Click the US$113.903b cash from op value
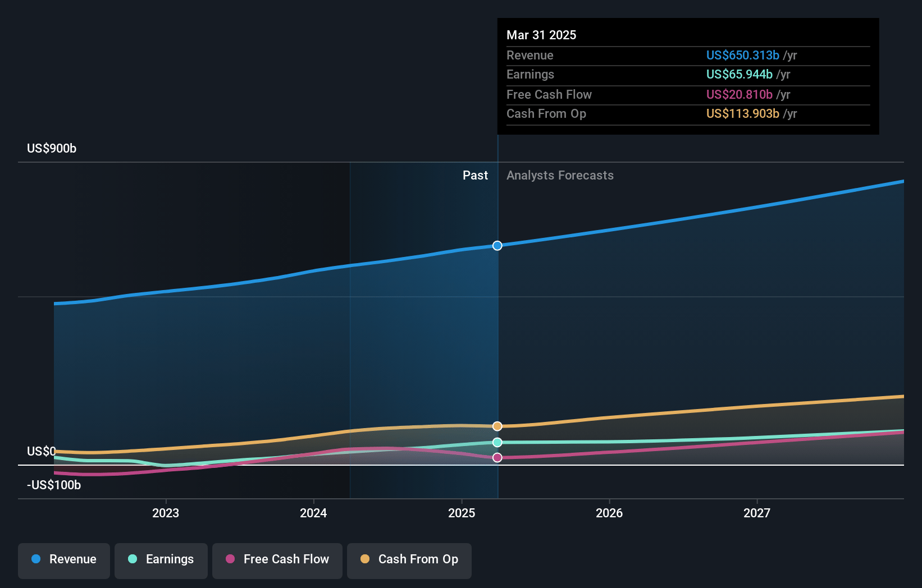 coord(742,113)
